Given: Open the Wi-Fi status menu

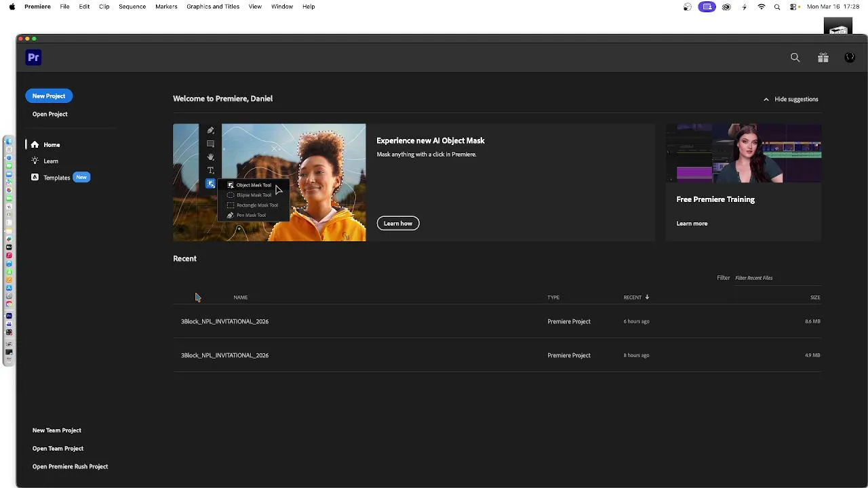Looking at the screenshot, I should point(761,7).
